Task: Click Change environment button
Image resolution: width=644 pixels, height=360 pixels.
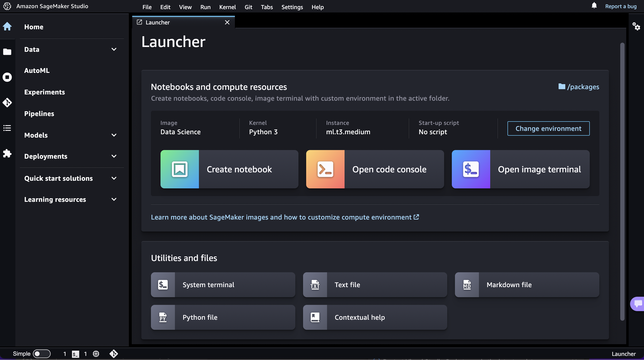Action: (549, 128)
